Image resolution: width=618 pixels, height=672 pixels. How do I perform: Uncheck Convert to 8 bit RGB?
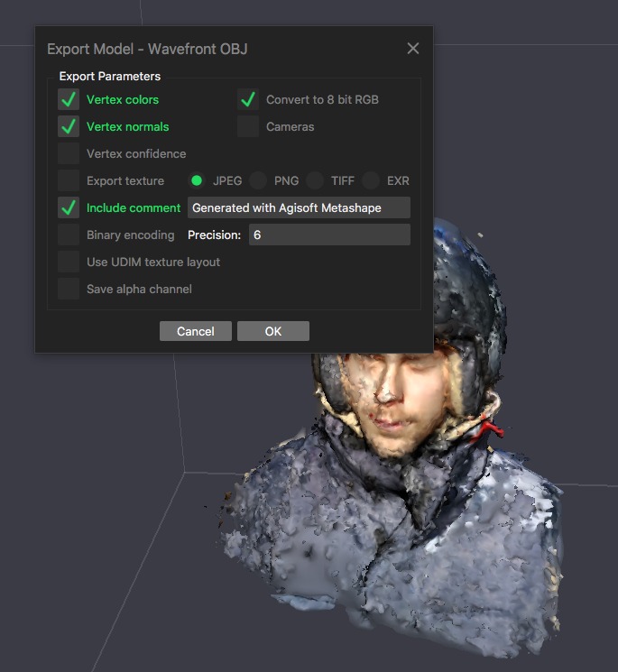[248, 99]
